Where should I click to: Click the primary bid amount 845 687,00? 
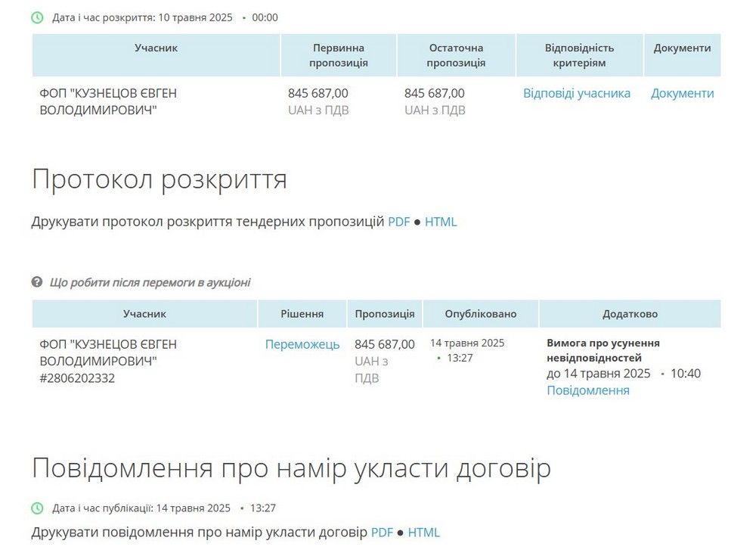click(318, 93)
